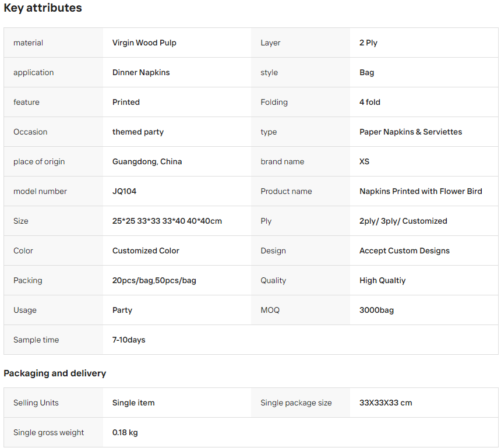Image resolution: width=501 pixels, height=448 pixels.
Task: Select the themed party occasion value
Action: (137, 132)
